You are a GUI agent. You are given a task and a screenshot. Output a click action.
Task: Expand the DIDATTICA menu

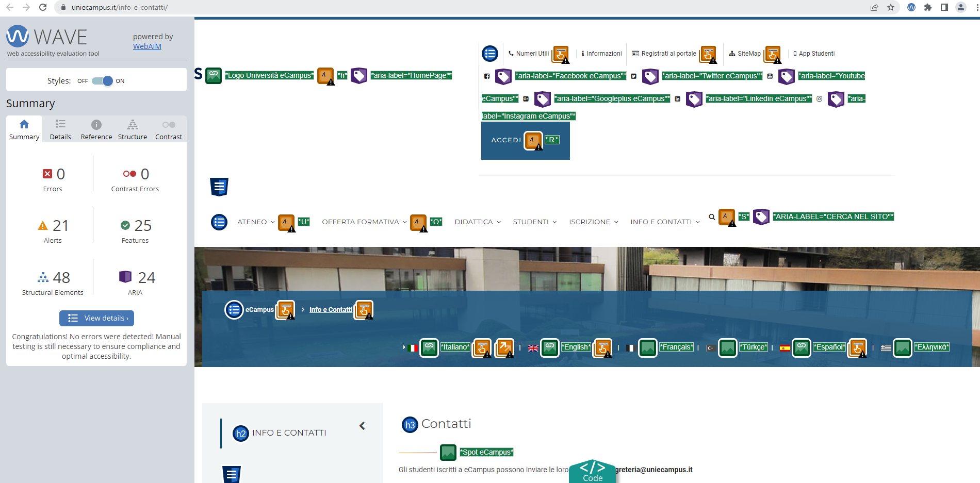478,222
